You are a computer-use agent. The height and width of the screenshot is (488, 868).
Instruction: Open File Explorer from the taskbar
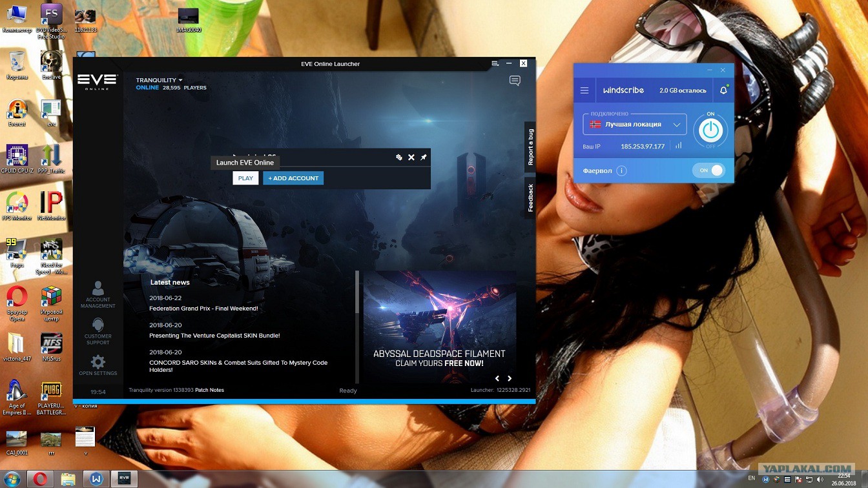[68, 479]
